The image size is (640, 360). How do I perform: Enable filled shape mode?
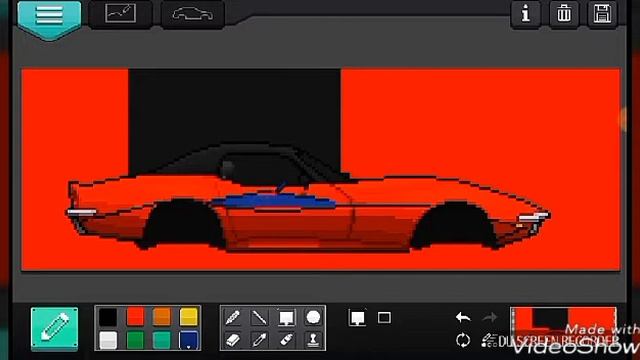[358, 318]
